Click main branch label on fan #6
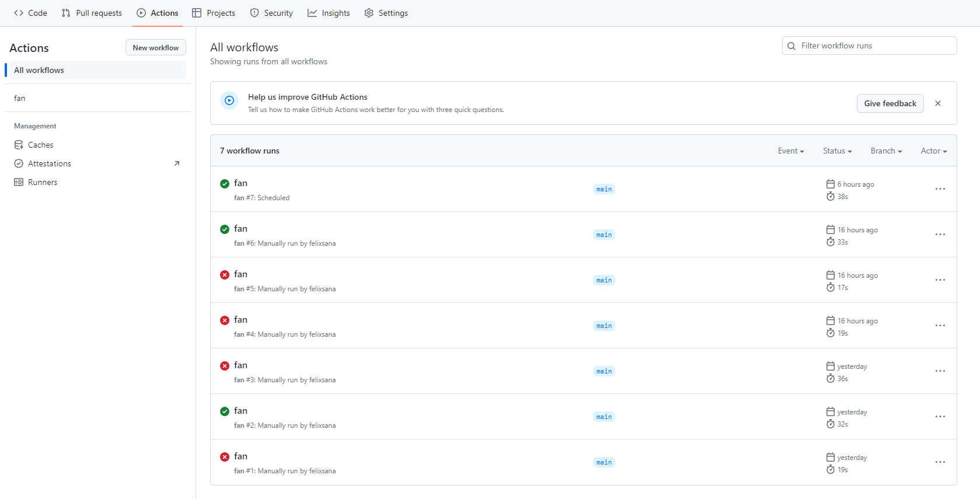980x499 pixels. 604,235
